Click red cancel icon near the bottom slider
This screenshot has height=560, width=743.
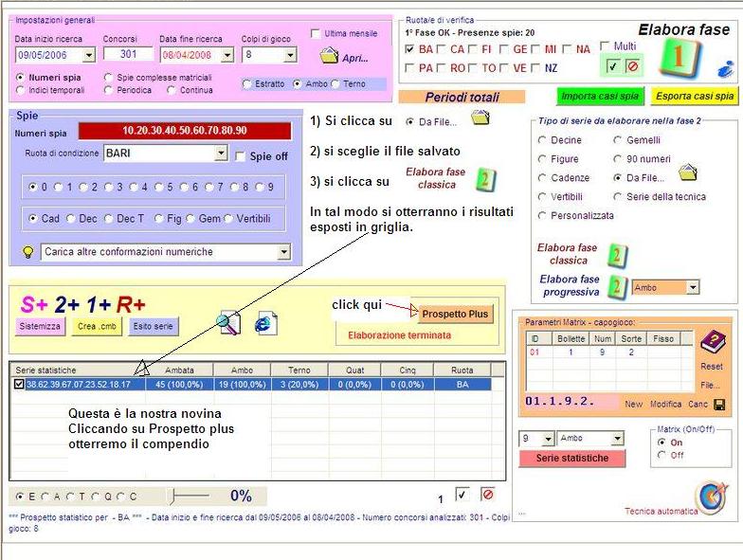(487, 495)
